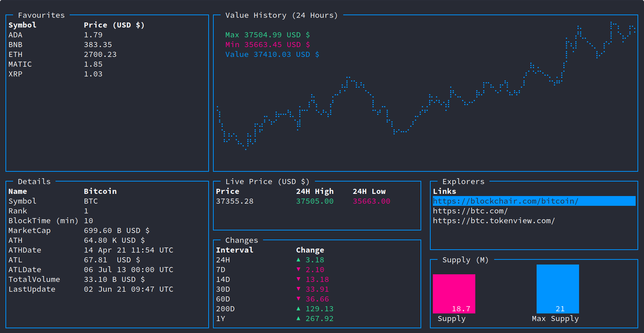Click the ATL value 67.81 USD

[x=112, y=260]
